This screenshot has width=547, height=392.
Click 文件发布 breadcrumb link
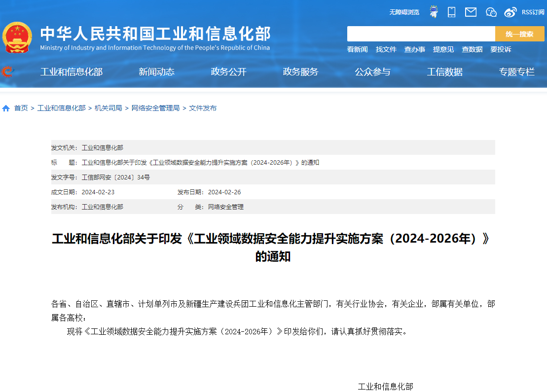203,108
